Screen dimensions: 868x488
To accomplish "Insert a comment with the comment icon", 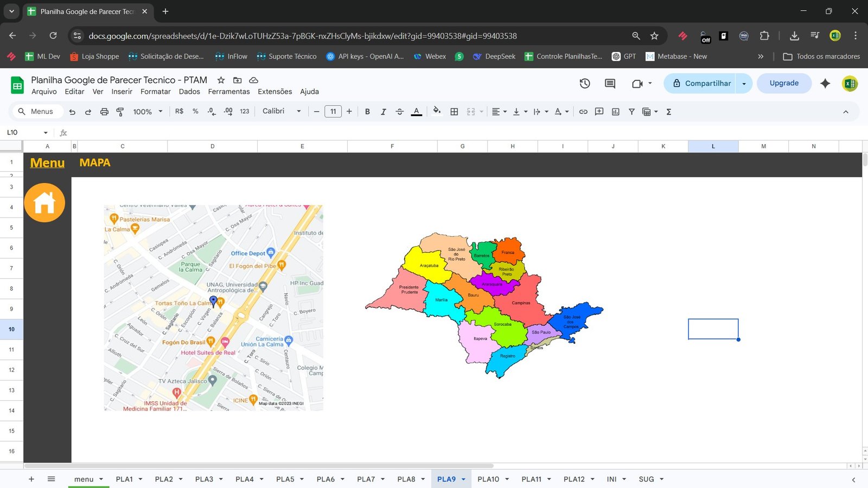I will pyautogui.click(x=599, y=112).
